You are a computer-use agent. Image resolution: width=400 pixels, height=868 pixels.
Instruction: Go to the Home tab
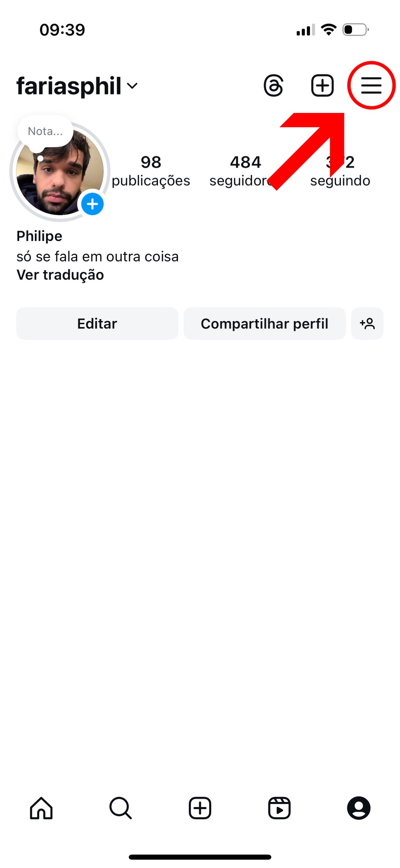[x=41, y=808]
